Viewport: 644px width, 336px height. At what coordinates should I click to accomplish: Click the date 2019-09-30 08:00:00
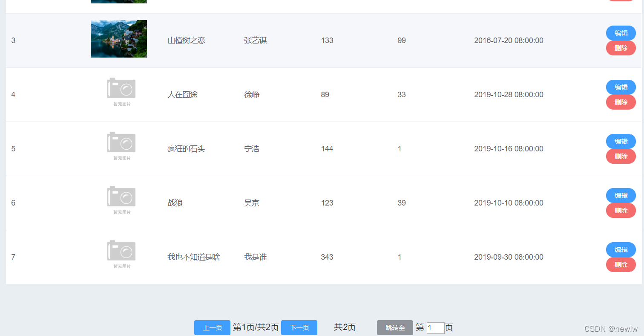point(509,257)
